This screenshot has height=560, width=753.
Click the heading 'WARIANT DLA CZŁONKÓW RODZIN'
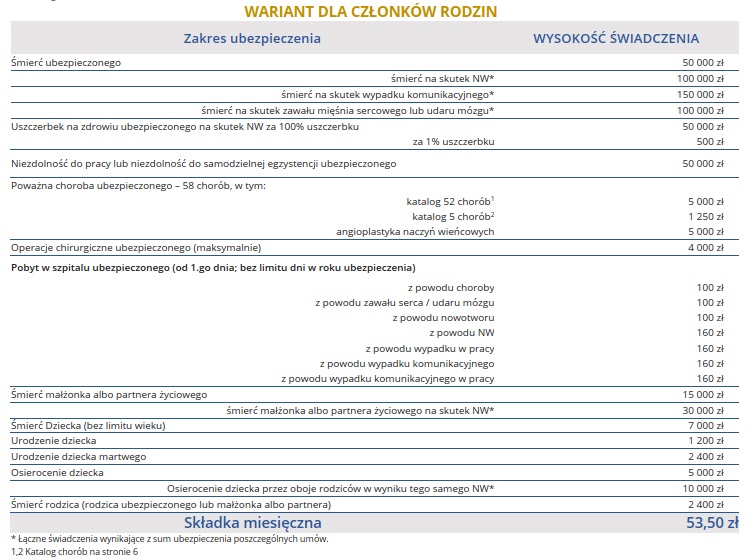click(370, 12)
